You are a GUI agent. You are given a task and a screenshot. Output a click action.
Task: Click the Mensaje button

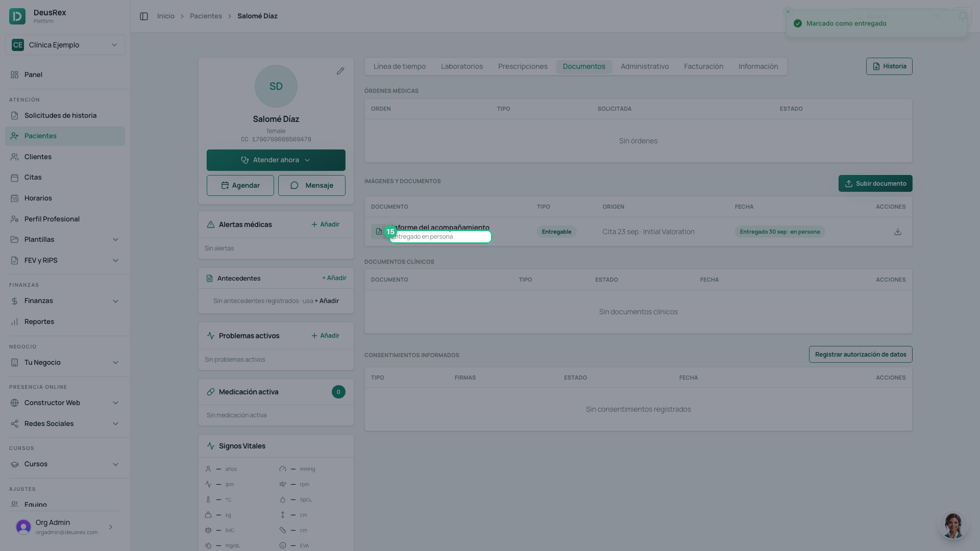coord(312,185)
